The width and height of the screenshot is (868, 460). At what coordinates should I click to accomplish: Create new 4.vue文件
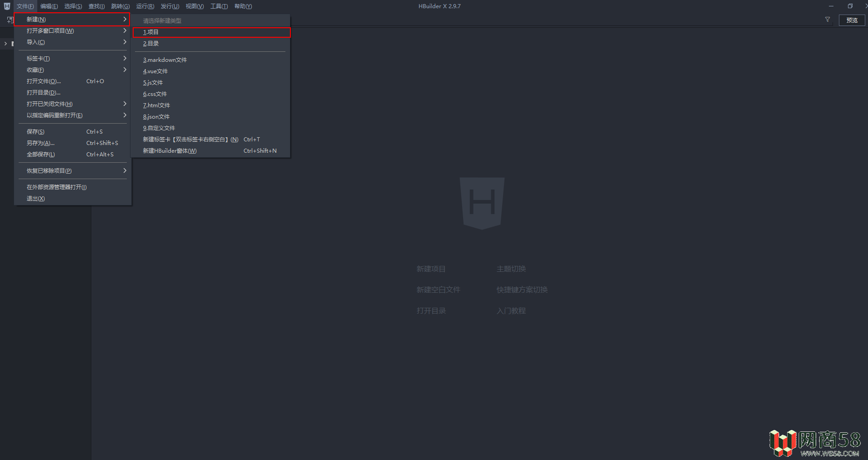point(211,71)
